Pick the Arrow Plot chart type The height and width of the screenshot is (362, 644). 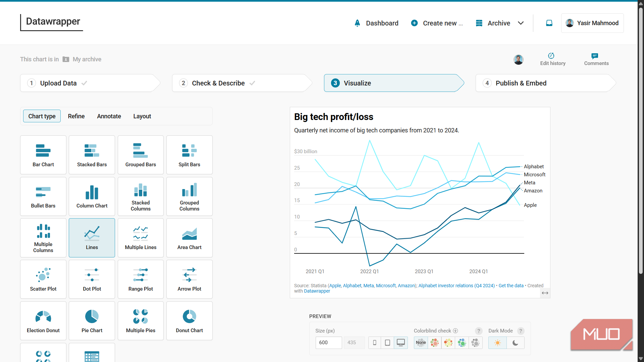click(190, 279)
